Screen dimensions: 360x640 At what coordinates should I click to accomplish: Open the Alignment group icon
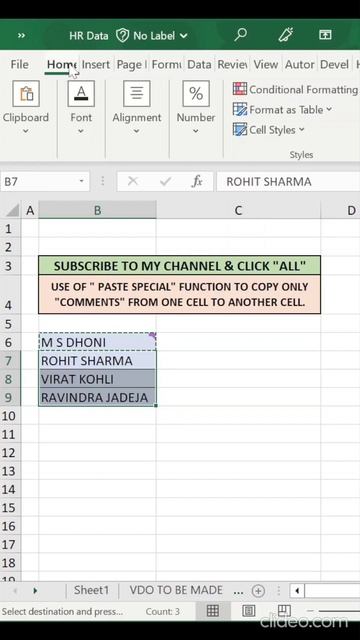[137, 93]
